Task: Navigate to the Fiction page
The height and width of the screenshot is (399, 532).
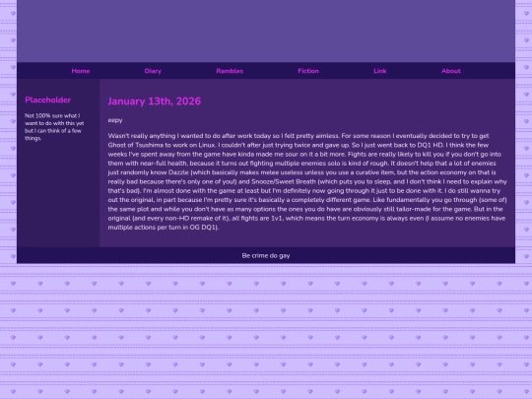Action: point(308,71)
